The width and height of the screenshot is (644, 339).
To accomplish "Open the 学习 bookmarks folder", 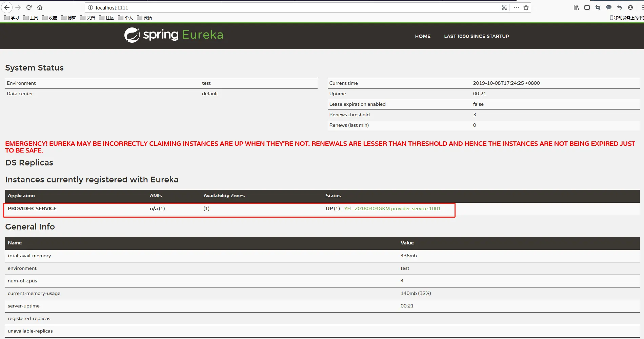I will point(12,18).
